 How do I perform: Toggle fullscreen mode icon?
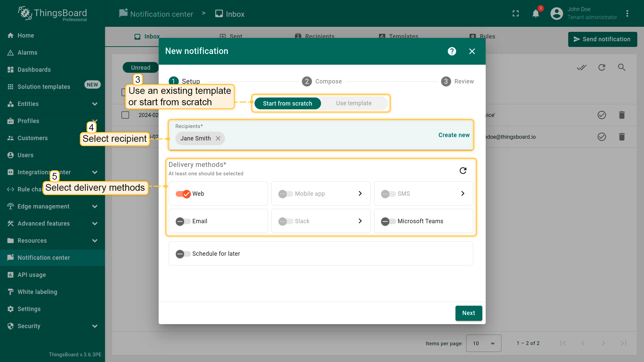coord(516,14)
